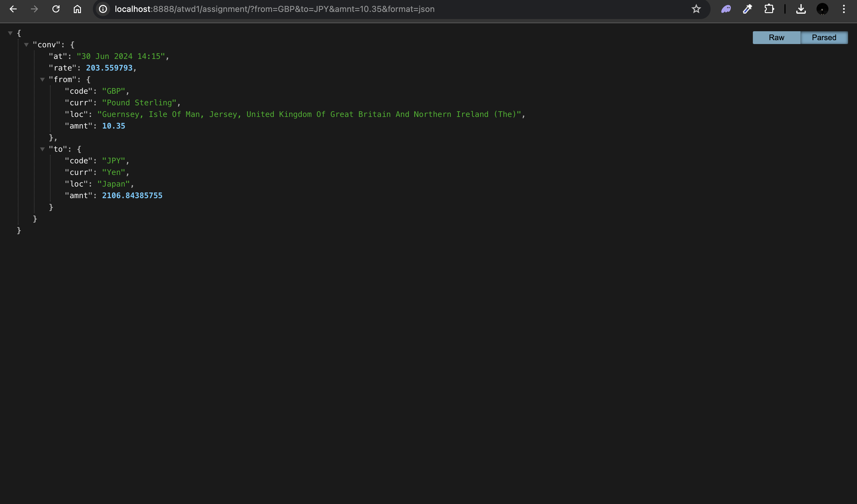This screenshot has width=857, height=504.
Task: Collapse the root JSON object
Action: click(x=10, y=33)
